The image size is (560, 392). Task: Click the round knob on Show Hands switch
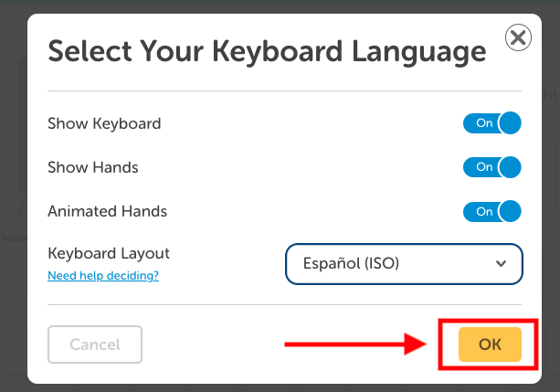(510, 167)
